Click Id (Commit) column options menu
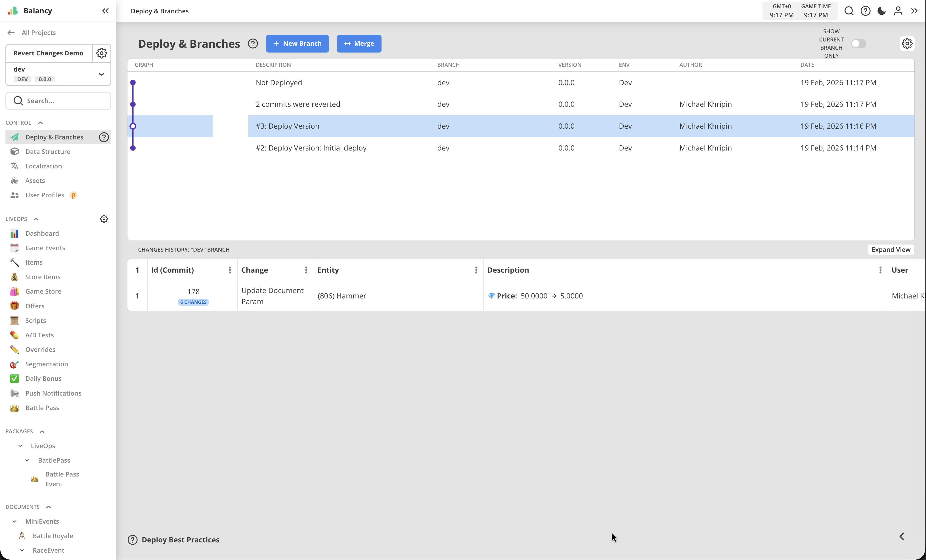This screenshot has width=926, height=560. [x=230, y=270]
